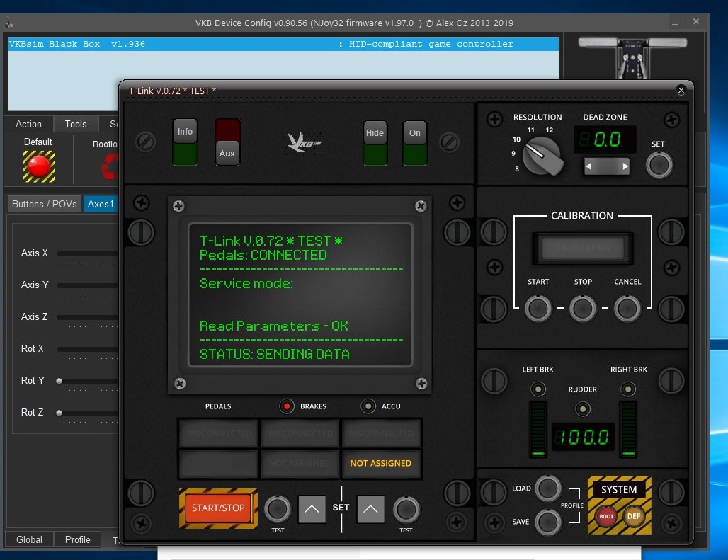Click the yellow DEF system button

coord(633,516)
